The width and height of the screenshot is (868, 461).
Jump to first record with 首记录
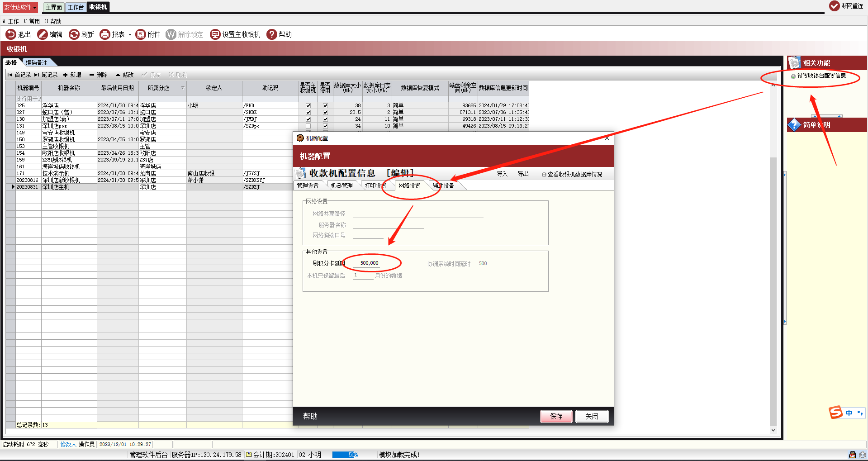[19, 75]
